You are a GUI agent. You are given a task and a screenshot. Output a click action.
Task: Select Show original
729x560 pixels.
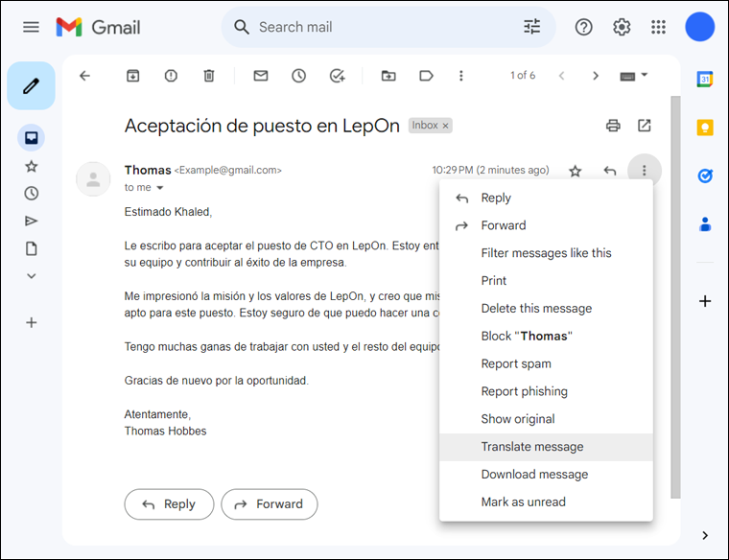(546, 419)
